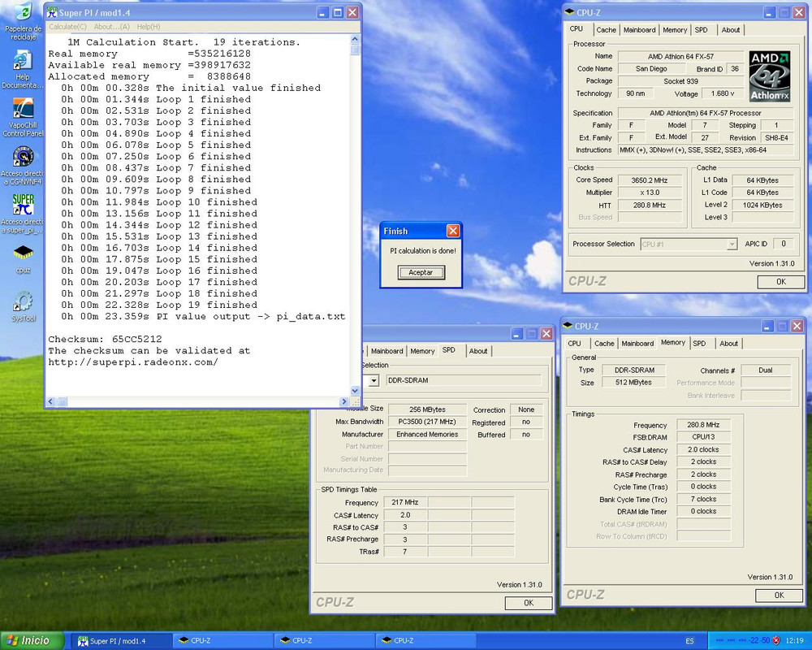Select About tab in SPD CPU-Z window
Image resolution: width=812 pixels, height=650 pixels.
pos(478,351)
